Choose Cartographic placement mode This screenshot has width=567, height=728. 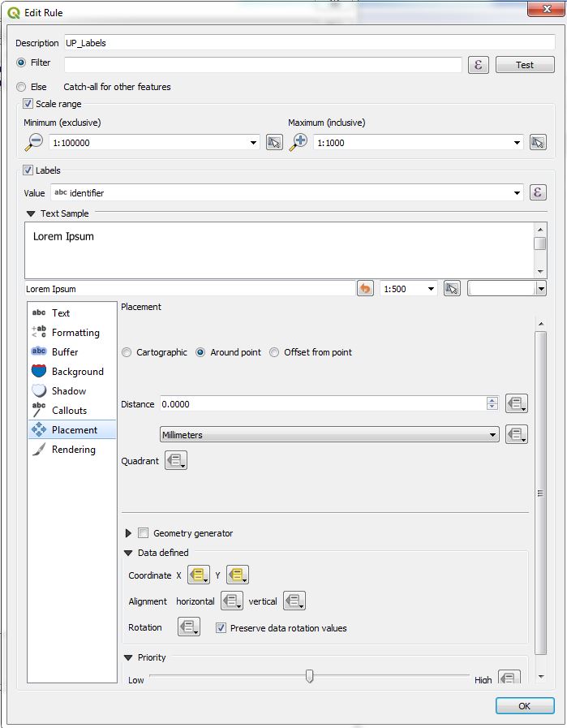(127, 352)
